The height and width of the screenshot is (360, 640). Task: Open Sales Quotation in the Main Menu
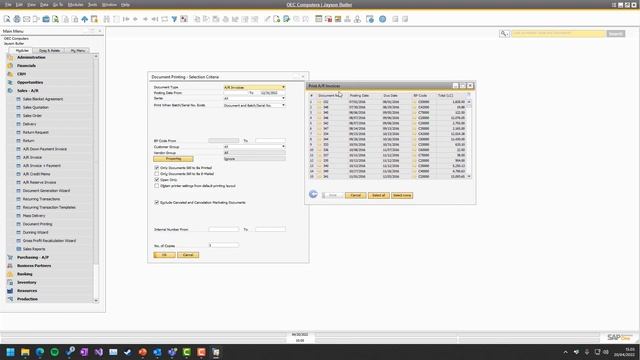pyautogui.click(x=36, y=107)
